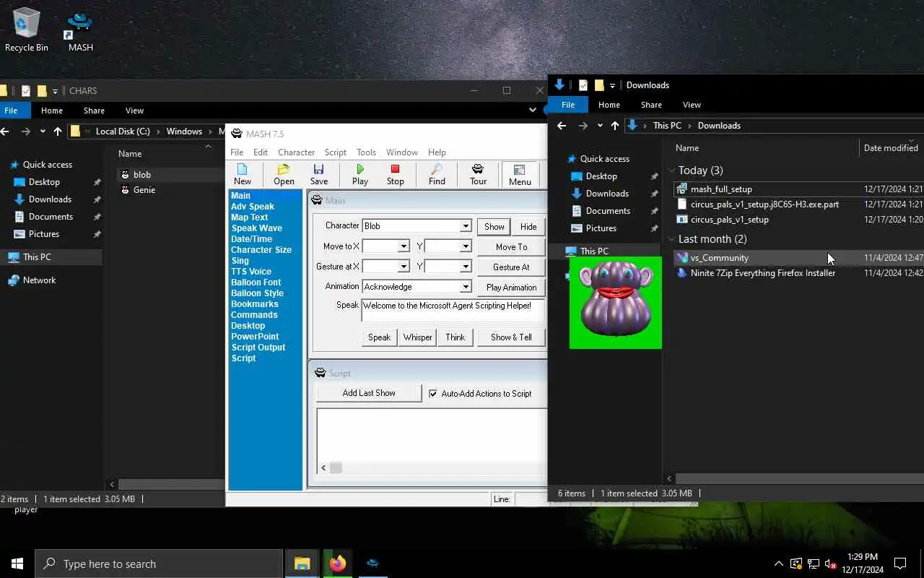This screenshot has width=924, height=578.
Task: Click File Explorer icon on the taskbar
Action: 302,564
